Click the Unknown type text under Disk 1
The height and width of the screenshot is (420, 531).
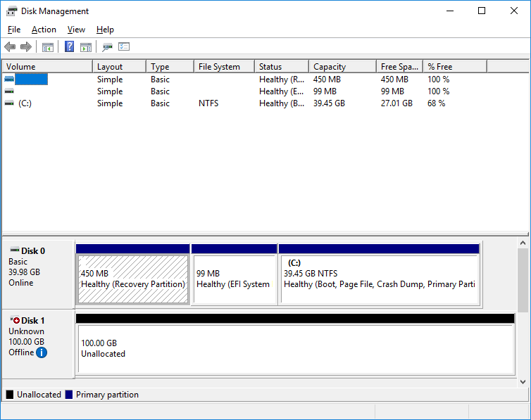(x=27, y=331)
